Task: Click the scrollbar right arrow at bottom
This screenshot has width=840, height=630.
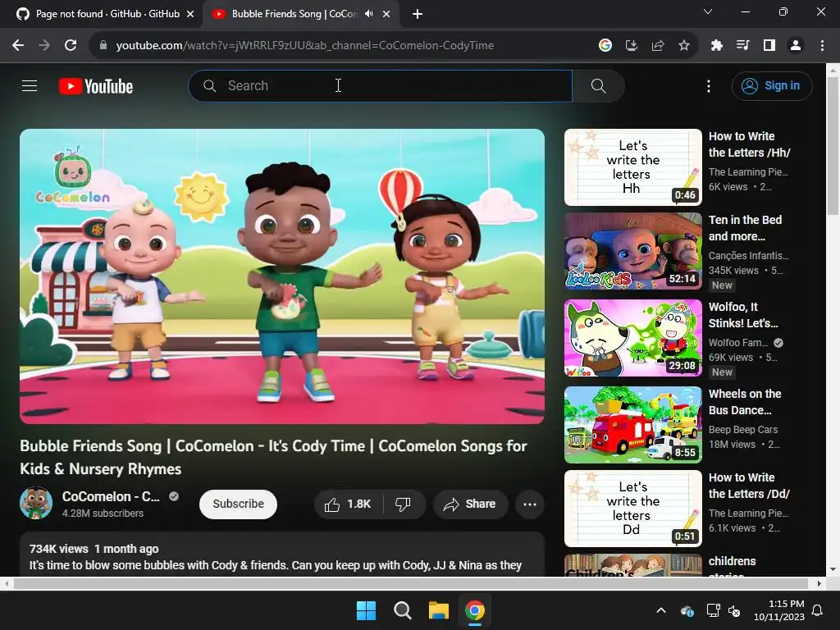Action: 819,583
